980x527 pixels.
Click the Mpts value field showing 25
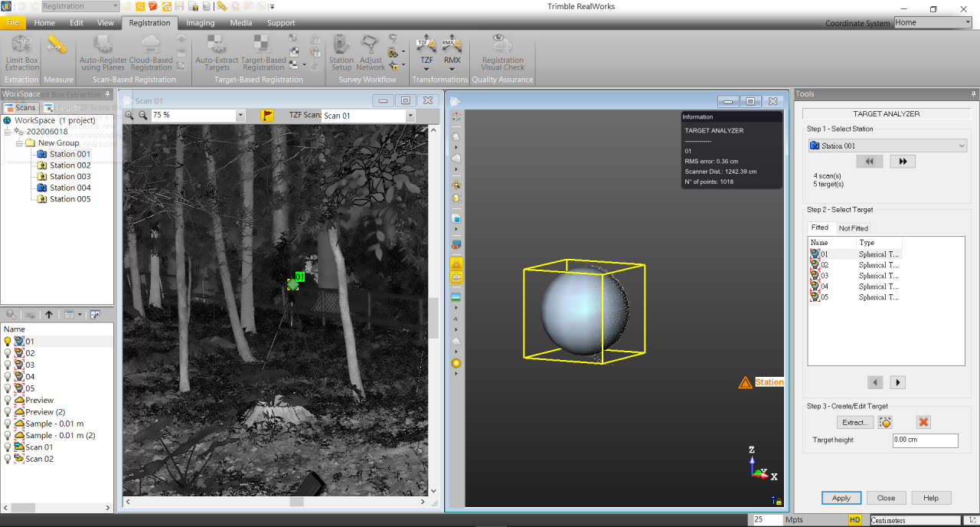coord(767,520)
